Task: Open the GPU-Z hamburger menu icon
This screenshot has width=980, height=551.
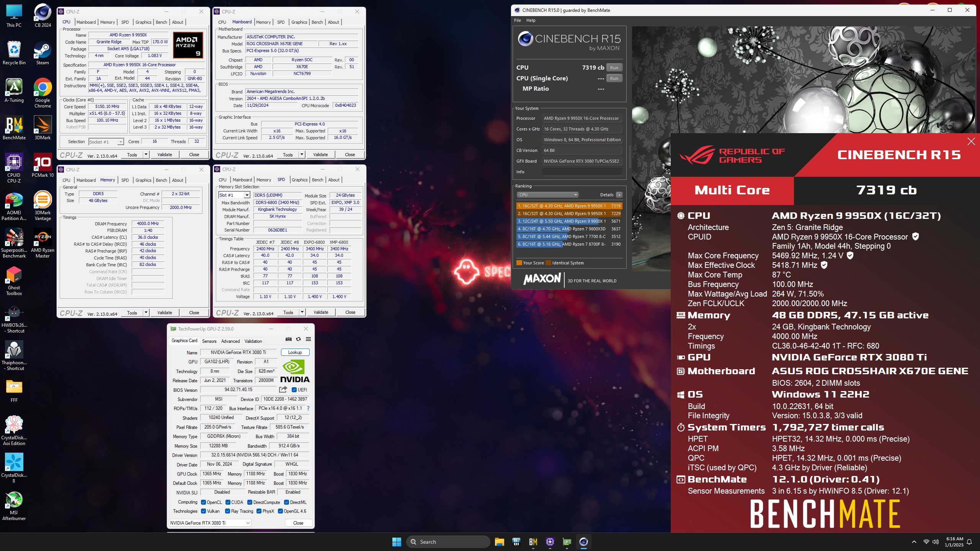Action: (x=308, y=339)
